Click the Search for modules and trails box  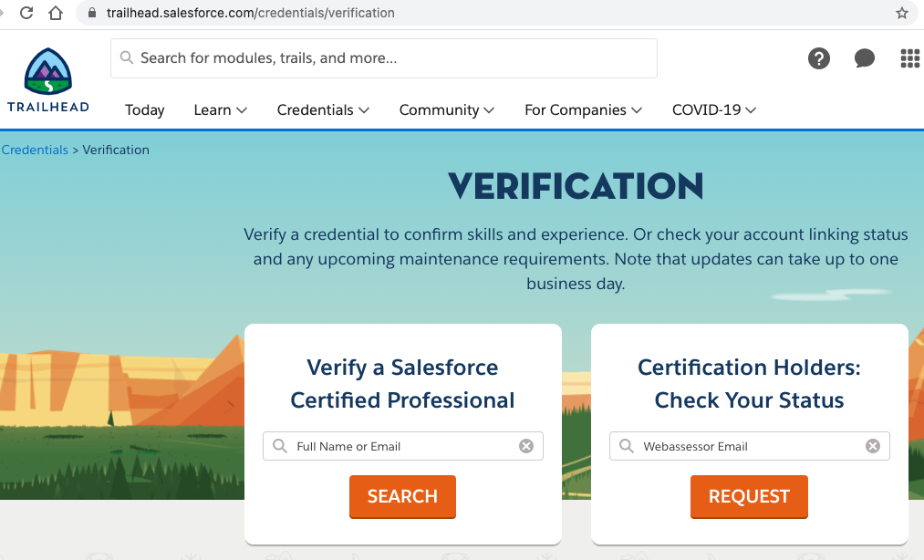[x=384, y=58]
